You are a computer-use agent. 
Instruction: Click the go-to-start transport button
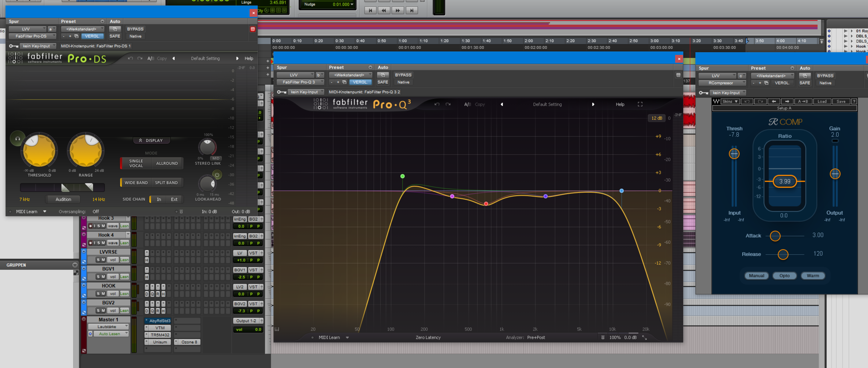[370, 10]
